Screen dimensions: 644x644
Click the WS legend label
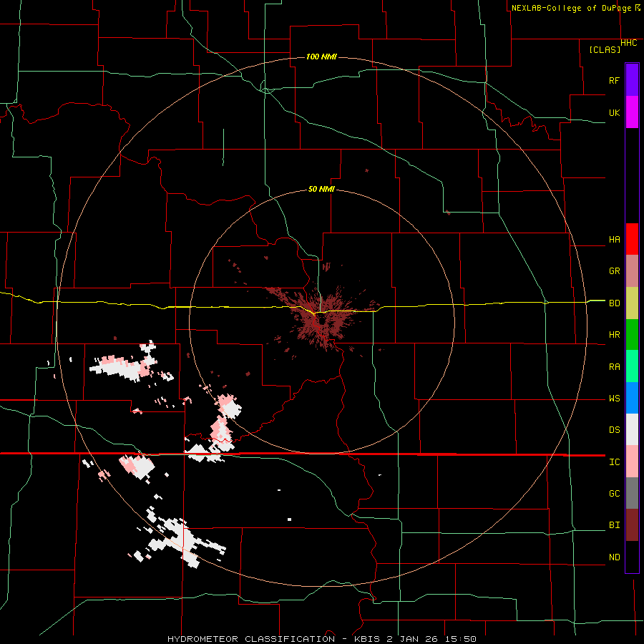point(615,399)
